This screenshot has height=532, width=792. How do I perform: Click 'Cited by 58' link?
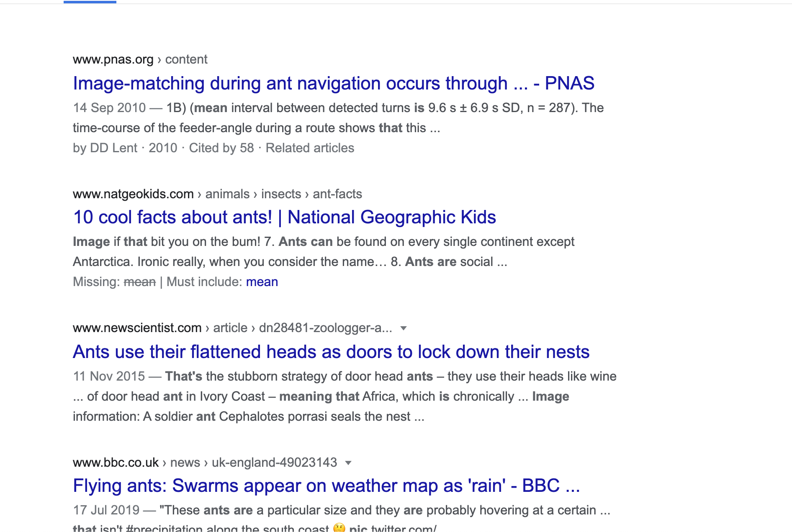pos(221,148)
